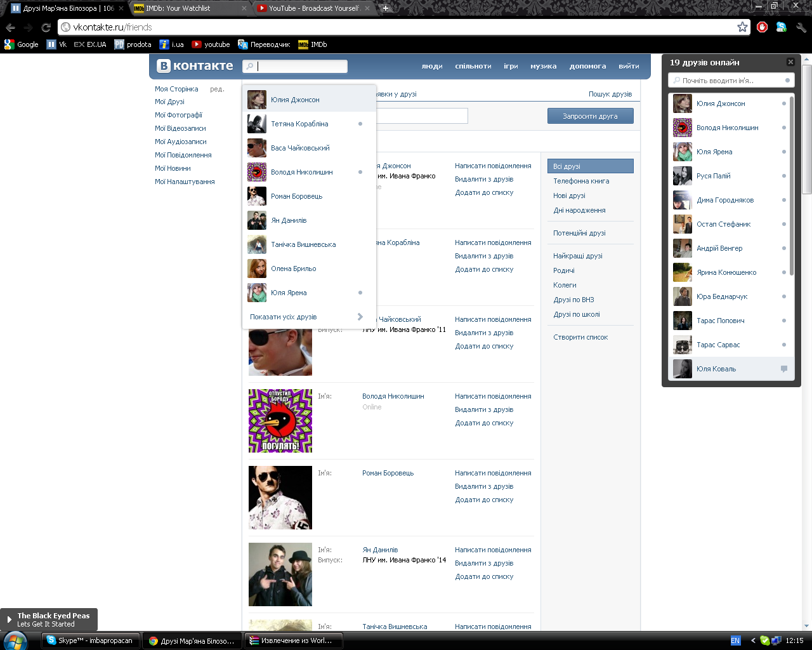Click the red AdBlock extension icon
Image resolution: width=812 pixels, height=650 pixels.
(763, 27)
